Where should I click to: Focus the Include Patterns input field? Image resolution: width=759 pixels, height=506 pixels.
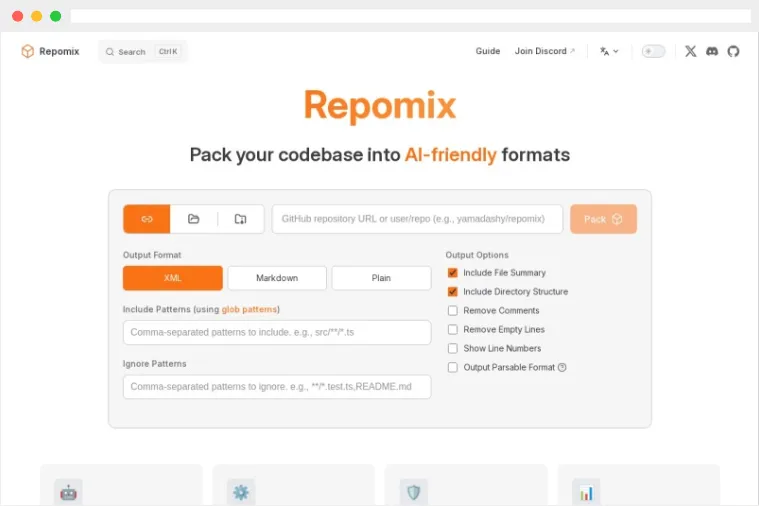pyautogui.click(x=277, y=332)
